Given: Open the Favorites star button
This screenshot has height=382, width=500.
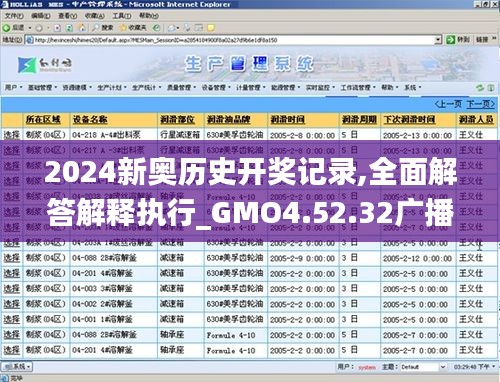Looking at the screenshot, I should (133, 28).
